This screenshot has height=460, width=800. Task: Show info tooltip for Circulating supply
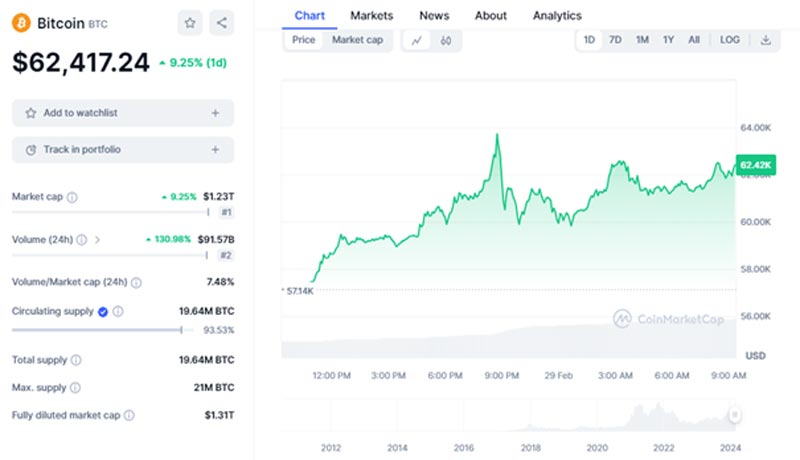pyautogui.click(x=118, y=311)
